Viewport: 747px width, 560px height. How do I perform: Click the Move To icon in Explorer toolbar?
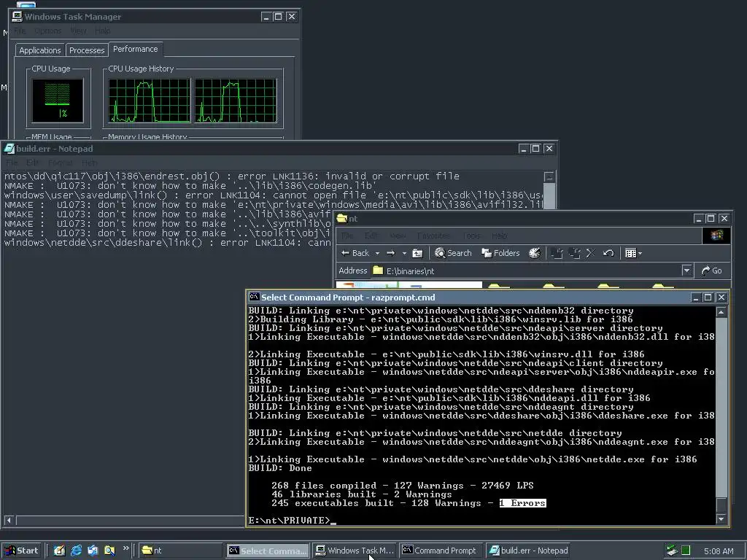tap(557, 253)
